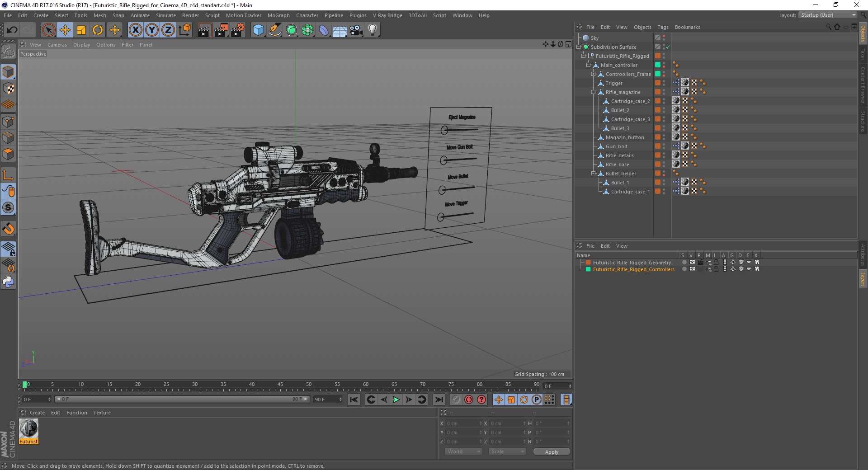Screen dimensions: 868x470
Task: Activate the Scale tool
Action: (81, 30)
